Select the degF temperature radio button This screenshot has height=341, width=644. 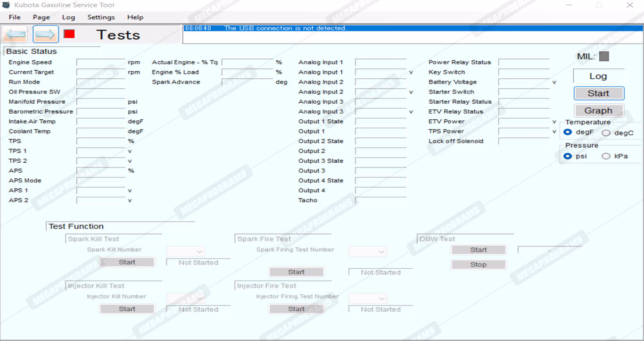(568, 133)
